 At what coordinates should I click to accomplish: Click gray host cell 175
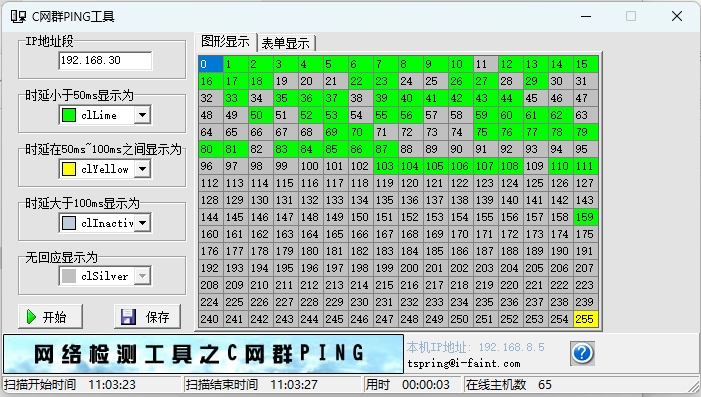[586, 234]
